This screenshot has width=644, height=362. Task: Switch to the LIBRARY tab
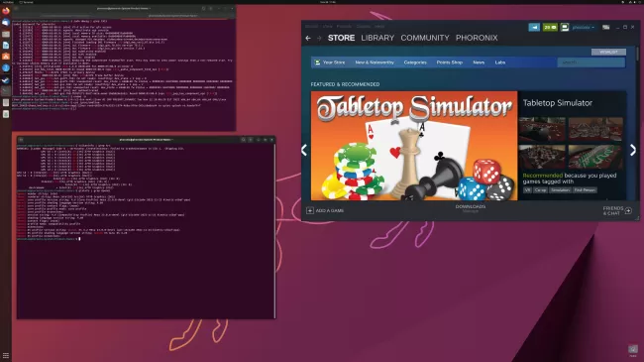377,38
